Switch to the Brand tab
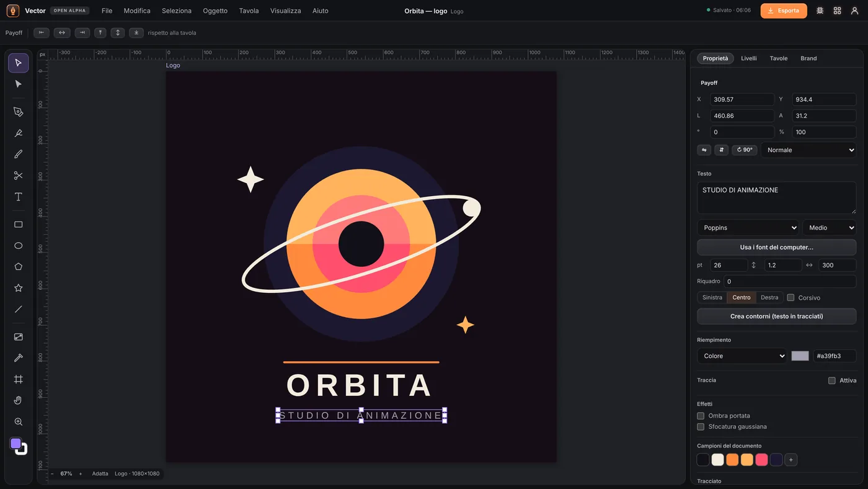868x489 pixels. point(808,58)
